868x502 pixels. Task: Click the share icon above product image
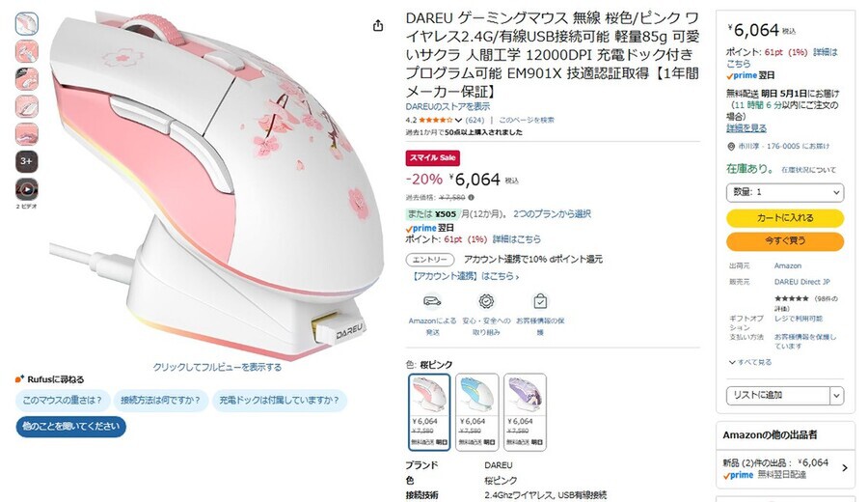pyautogui.click(x=378, y=25)
